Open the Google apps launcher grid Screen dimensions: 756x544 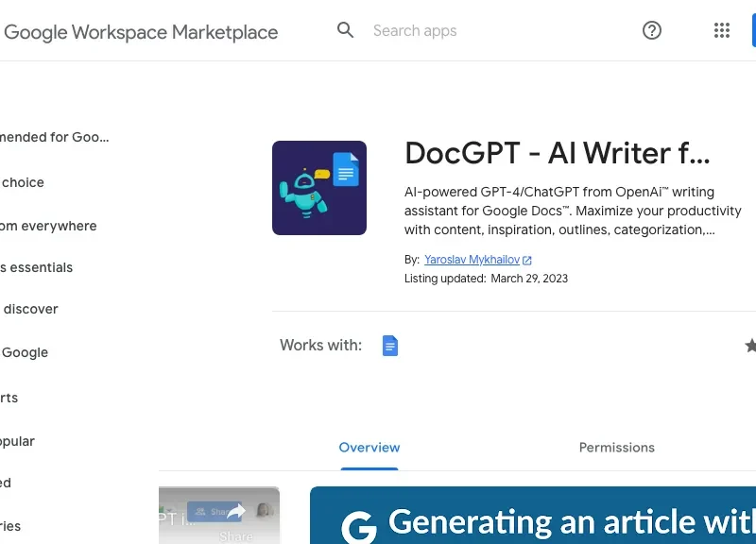click(x=722, y=30)
